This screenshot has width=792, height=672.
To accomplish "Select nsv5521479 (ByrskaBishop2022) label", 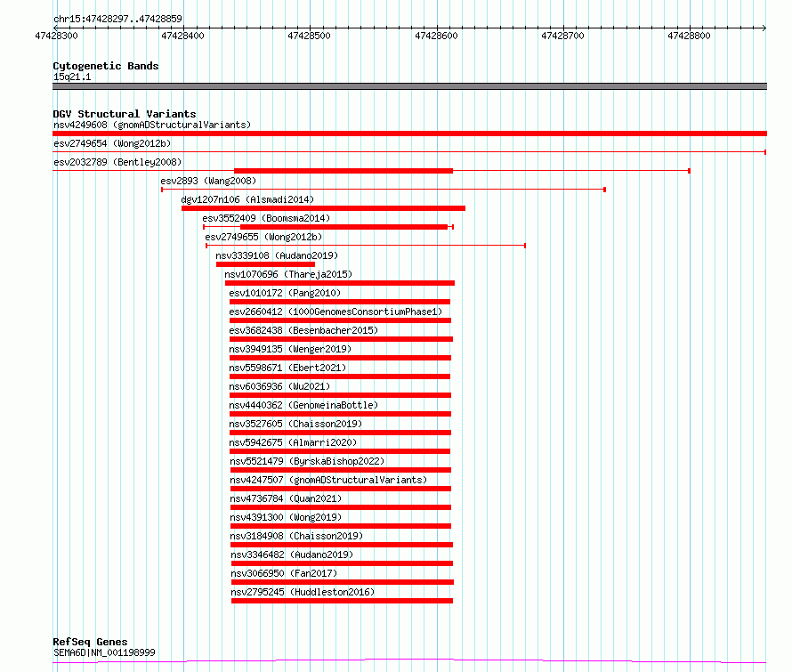I will (307, 461).
